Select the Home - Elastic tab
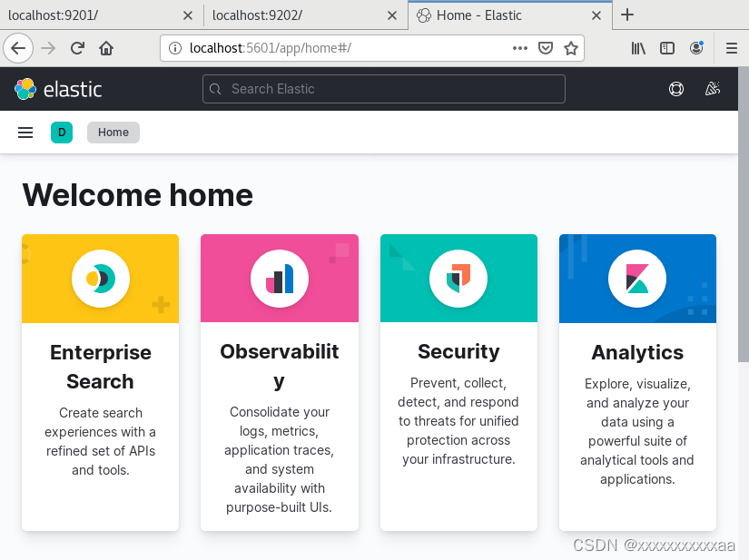The width and height of the screenshot is (749, 560). pos(509,15)
